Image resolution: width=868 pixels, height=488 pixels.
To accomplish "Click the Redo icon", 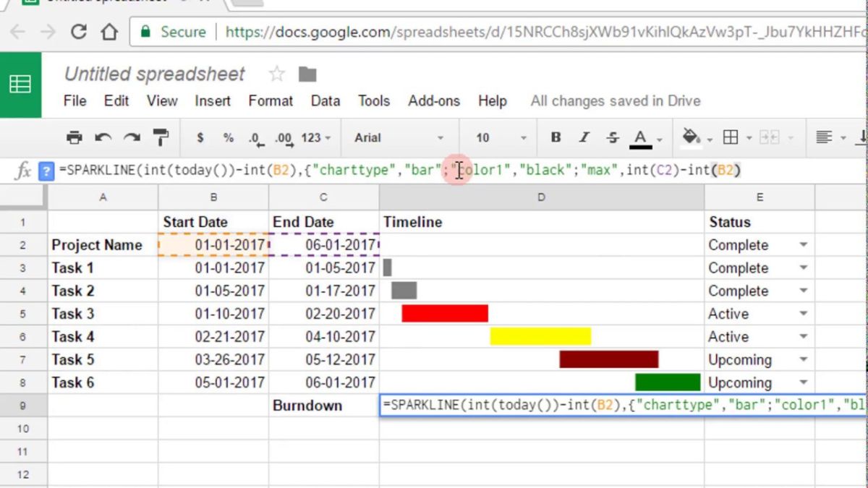I will click(x=133, y=137).
